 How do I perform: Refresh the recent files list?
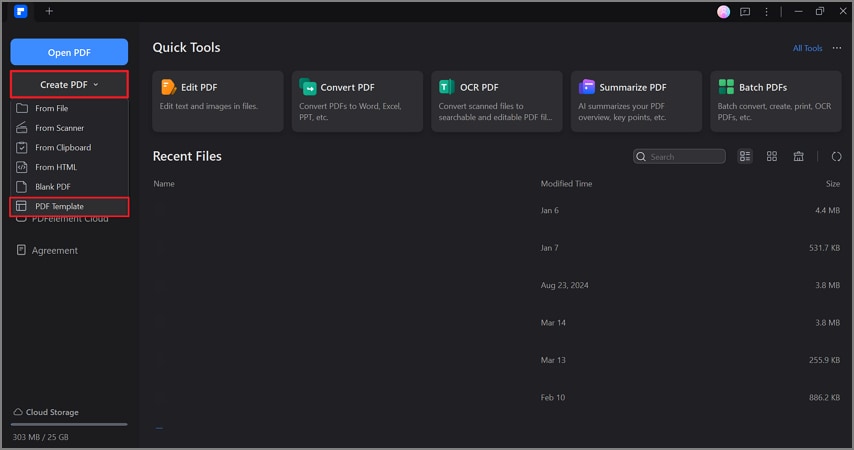click(x=836, y=156)
